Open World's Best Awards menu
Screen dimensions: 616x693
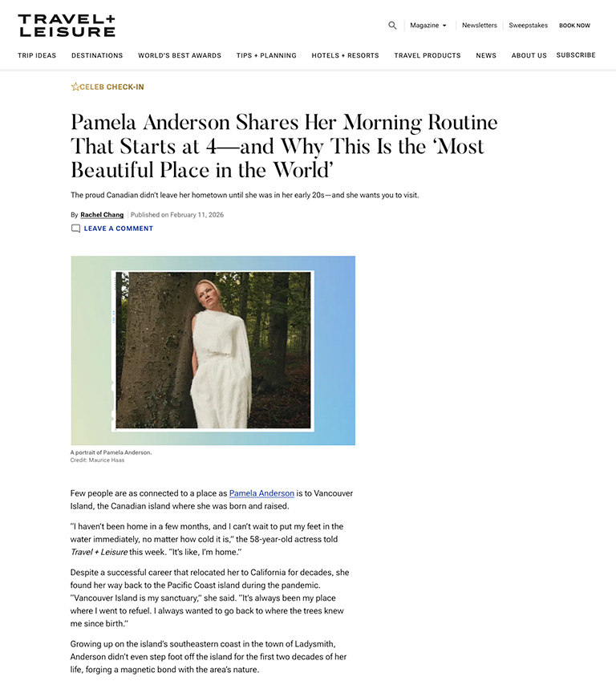[180, 55]
